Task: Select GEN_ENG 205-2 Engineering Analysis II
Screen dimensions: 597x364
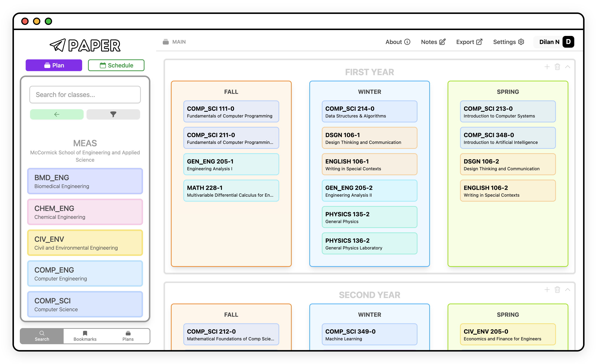Action: pyautogui.click(x=369, y=191)
